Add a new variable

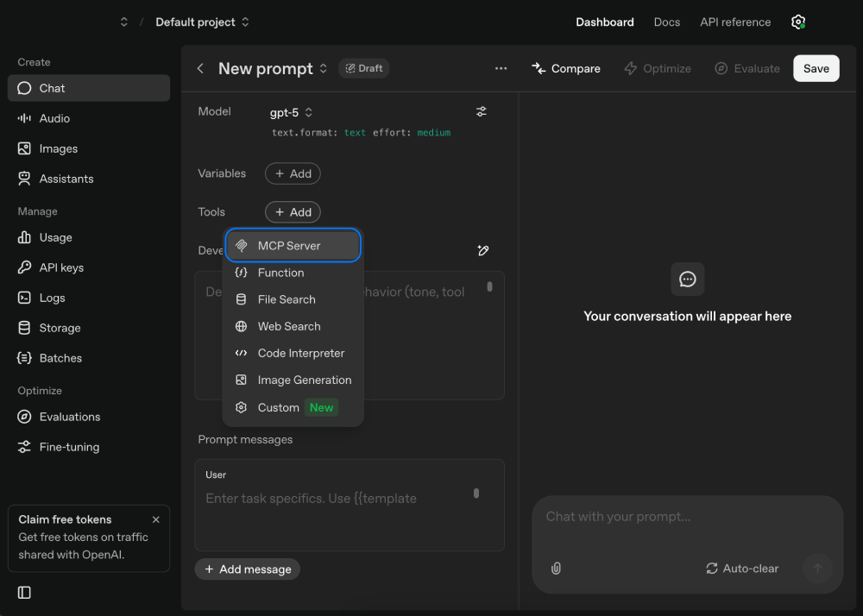(293, 173)
